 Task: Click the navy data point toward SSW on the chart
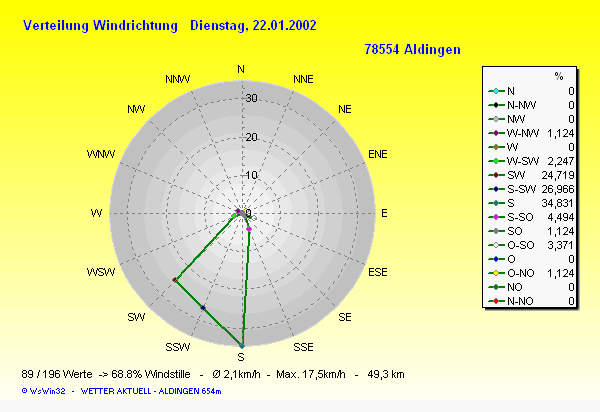pos(203,308)
